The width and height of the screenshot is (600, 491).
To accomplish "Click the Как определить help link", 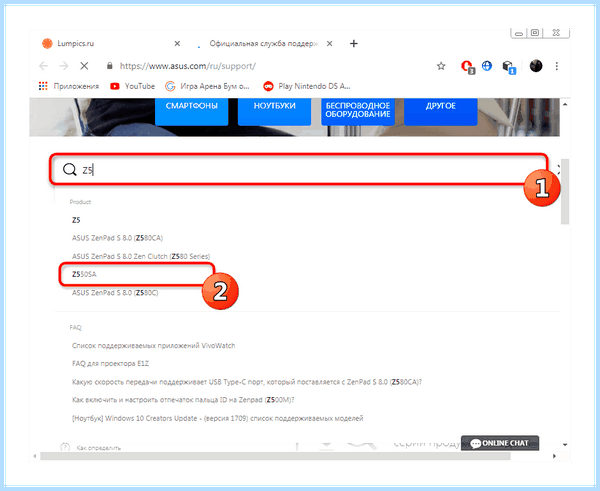I will [x=99, y=447].
